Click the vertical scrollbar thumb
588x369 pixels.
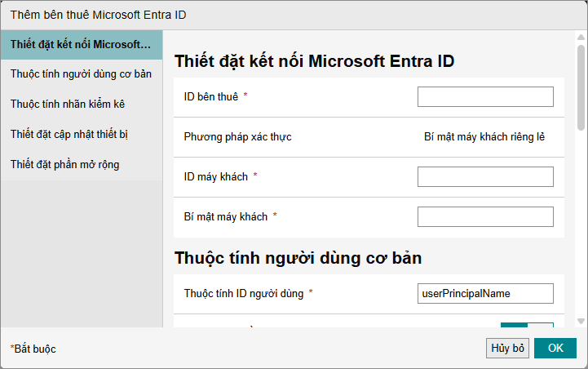tap(581, 87)
